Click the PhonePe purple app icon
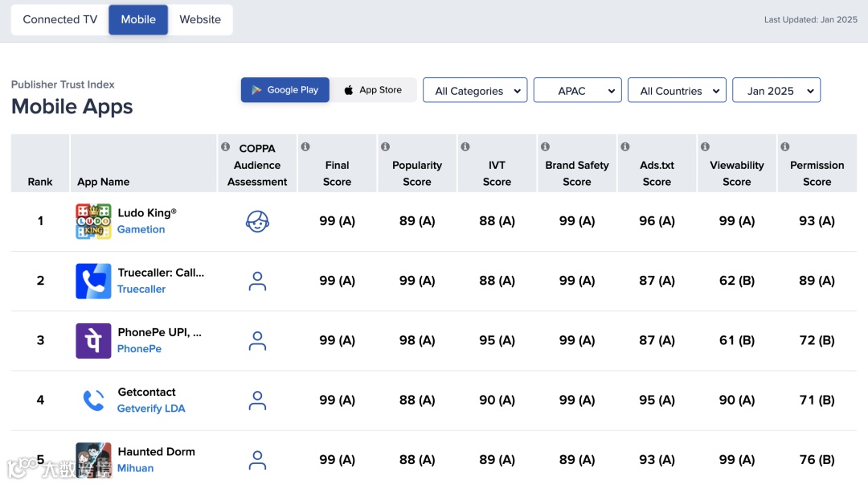This screenshot has height=485, width=868. pyautogui.click(x=93, y=341)
